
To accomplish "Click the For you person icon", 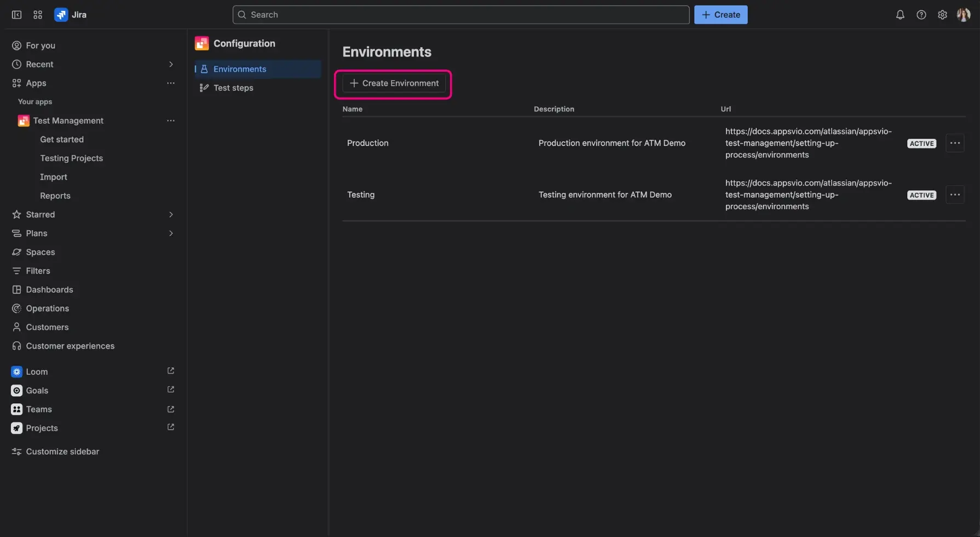I will 16,45.
